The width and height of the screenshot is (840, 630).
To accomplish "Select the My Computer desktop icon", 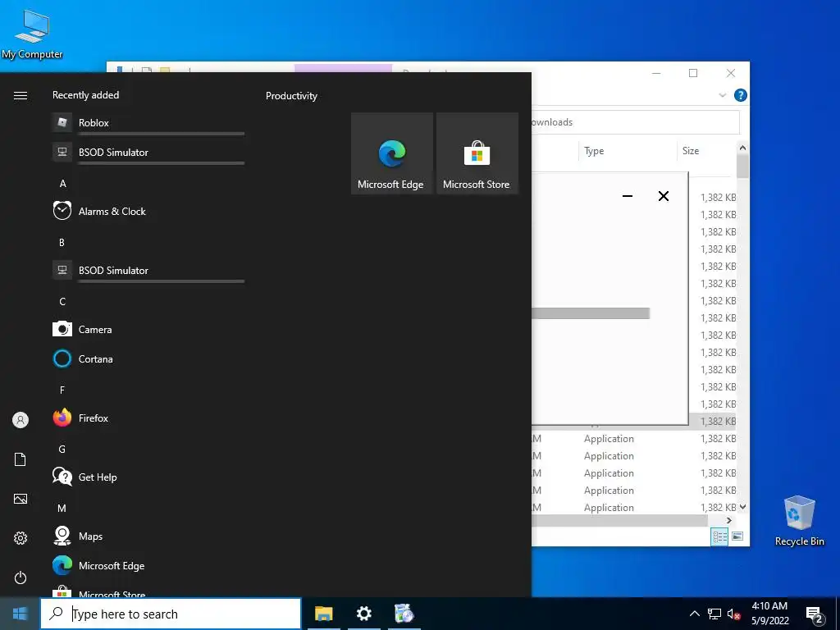I will coord(32,33).
